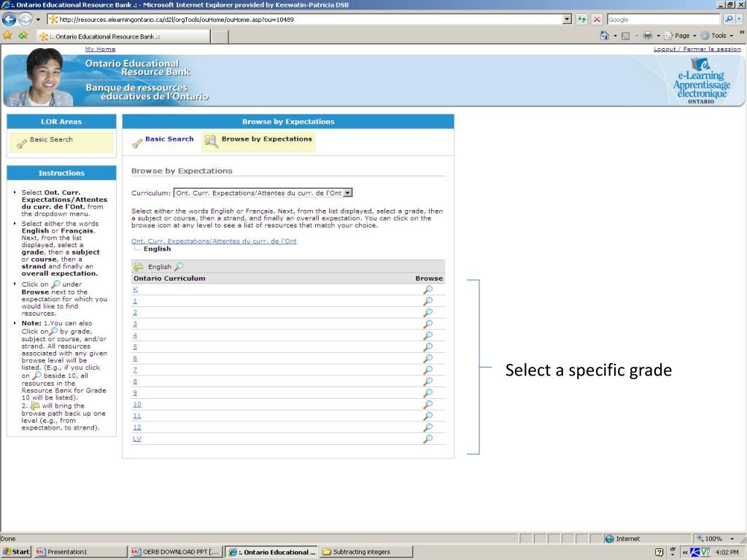The height and width of the screenshot is (560, 747).
Task: Click the browse magnifier for grade 11
Action: pyautogui.click(x=427, y=416)
